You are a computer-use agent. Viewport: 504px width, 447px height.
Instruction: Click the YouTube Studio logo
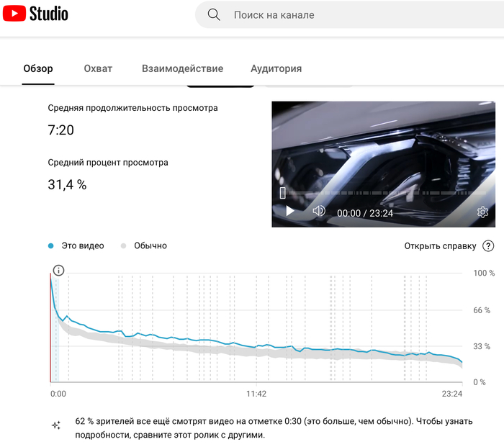(36, 14)
